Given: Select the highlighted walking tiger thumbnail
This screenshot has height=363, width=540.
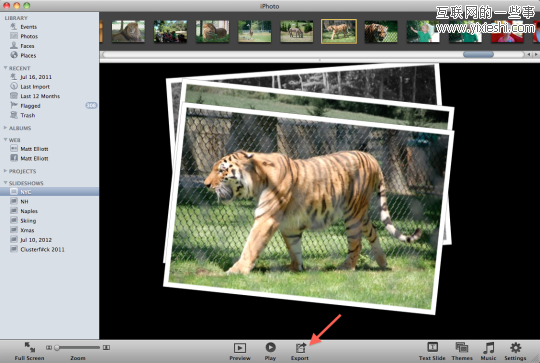Looking at the screenshot, I should point(339,31).
